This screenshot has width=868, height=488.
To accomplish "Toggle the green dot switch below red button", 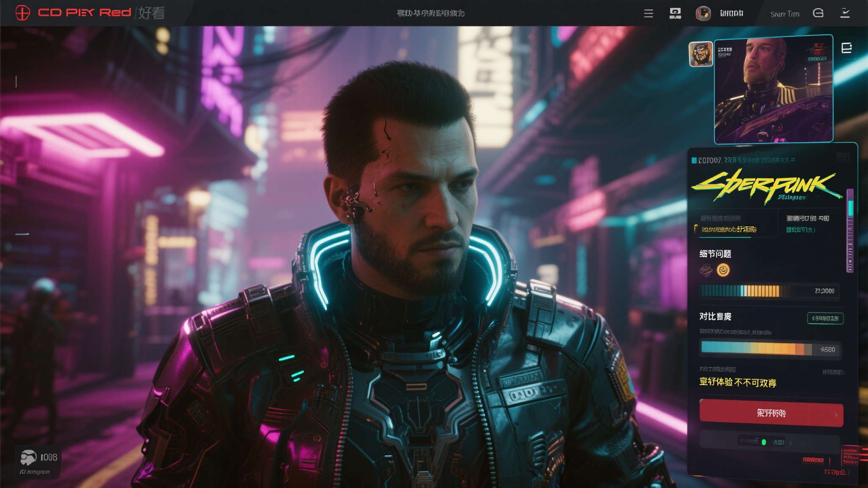I will [764, 442].
